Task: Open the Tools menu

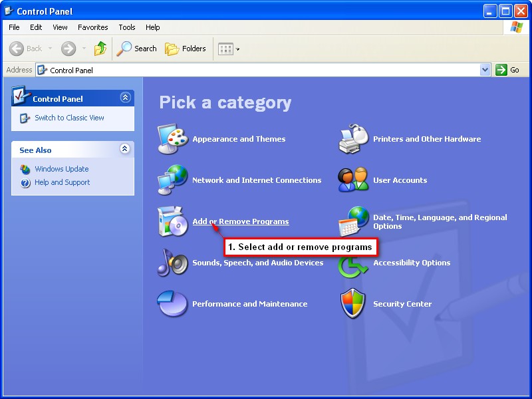Action: click(x=127, y=27)
